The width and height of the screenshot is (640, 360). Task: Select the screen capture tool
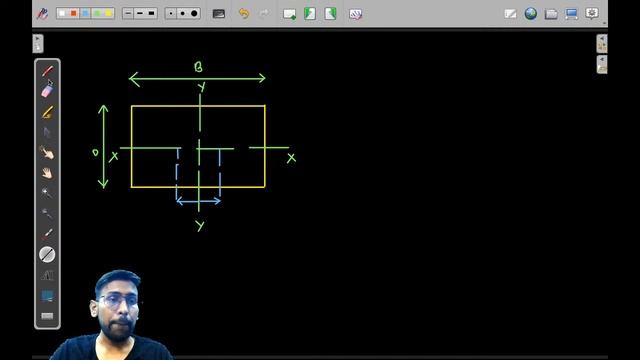[47, 296]
